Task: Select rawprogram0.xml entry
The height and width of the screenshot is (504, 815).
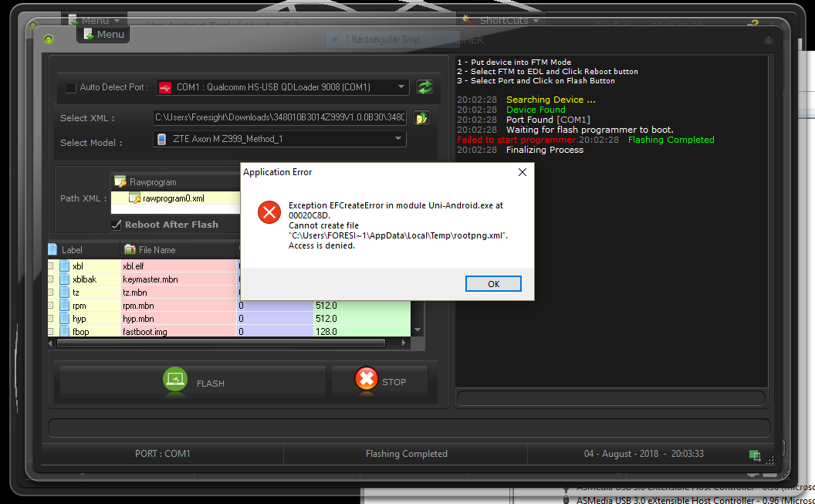Action: click(174, 198)
